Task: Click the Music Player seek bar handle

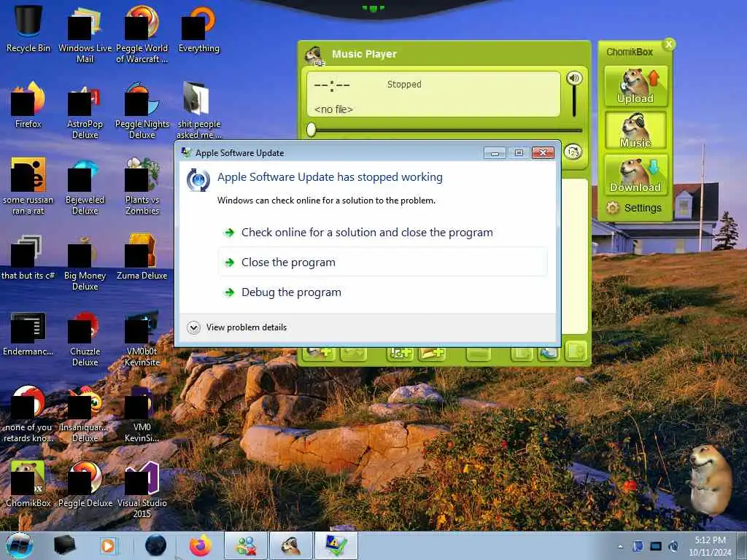Action: click(x=311, y=130)
